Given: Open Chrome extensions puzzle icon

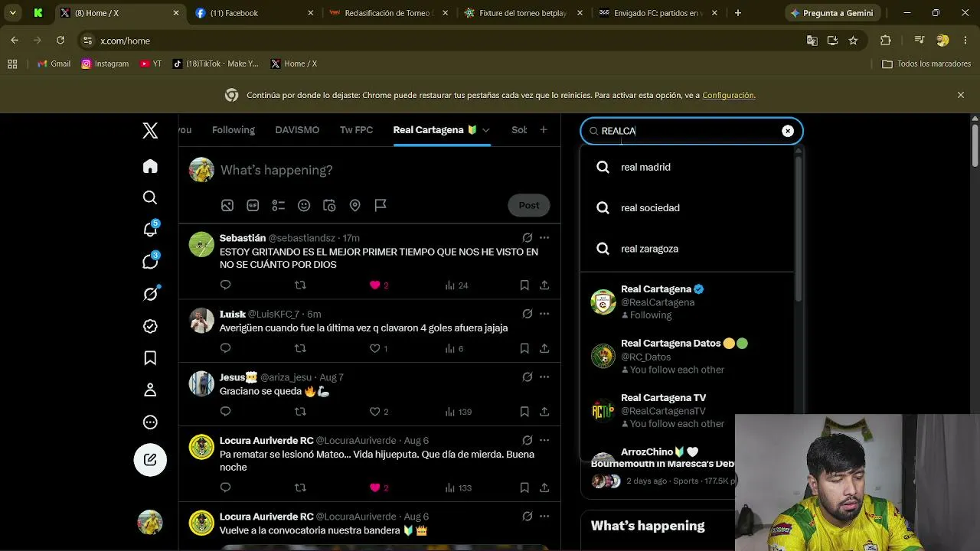Looking at the screenshot, I should point(886,41).
